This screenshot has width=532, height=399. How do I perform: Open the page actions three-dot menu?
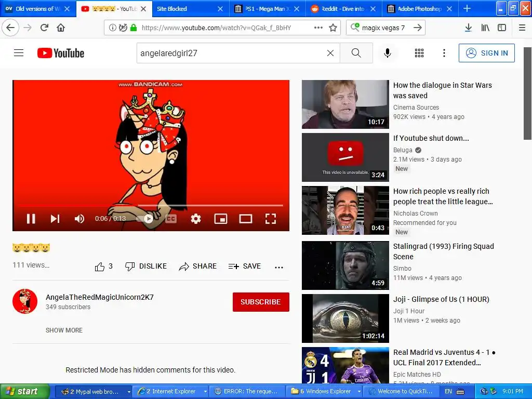click(x=318, y=28)
